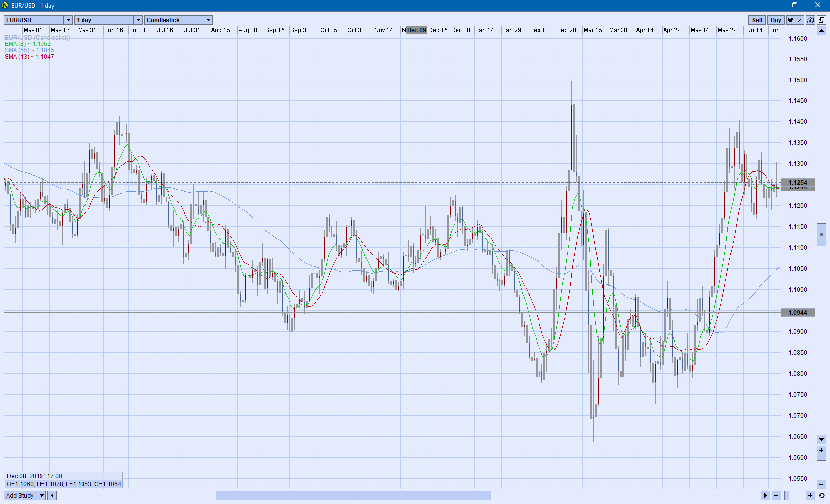Expand the 1 day timeframe dropdown

coord(138,20)
